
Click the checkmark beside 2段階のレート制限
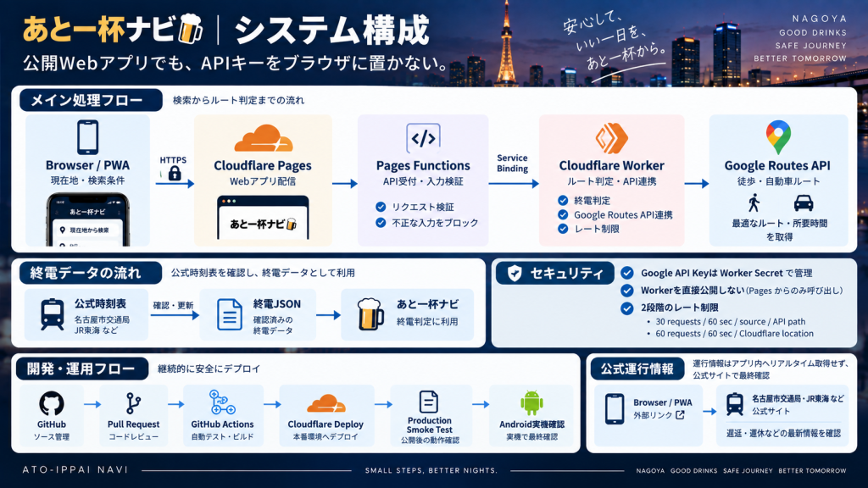(x=626, y=308)
